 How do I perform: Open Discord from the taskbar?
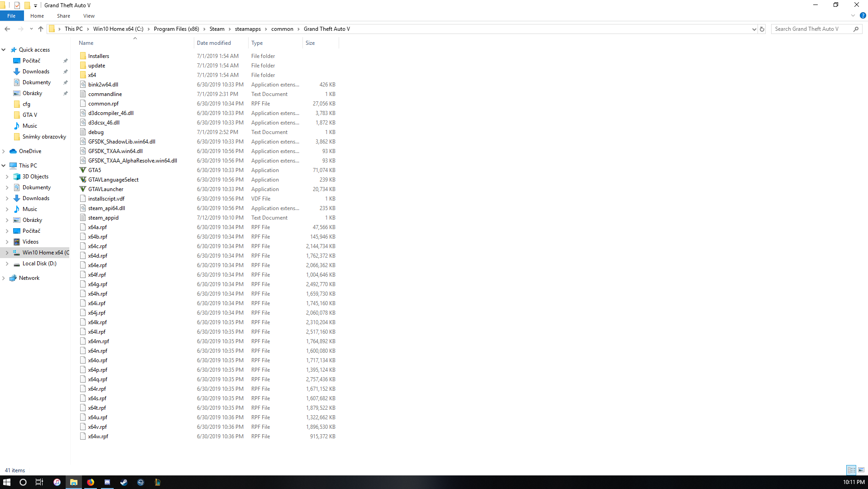[107, 482]
